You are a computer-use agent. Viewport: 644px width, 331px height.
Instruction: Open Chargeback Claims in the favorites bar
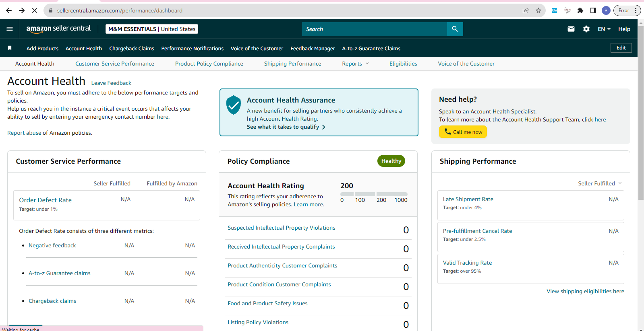click(132, 48)
